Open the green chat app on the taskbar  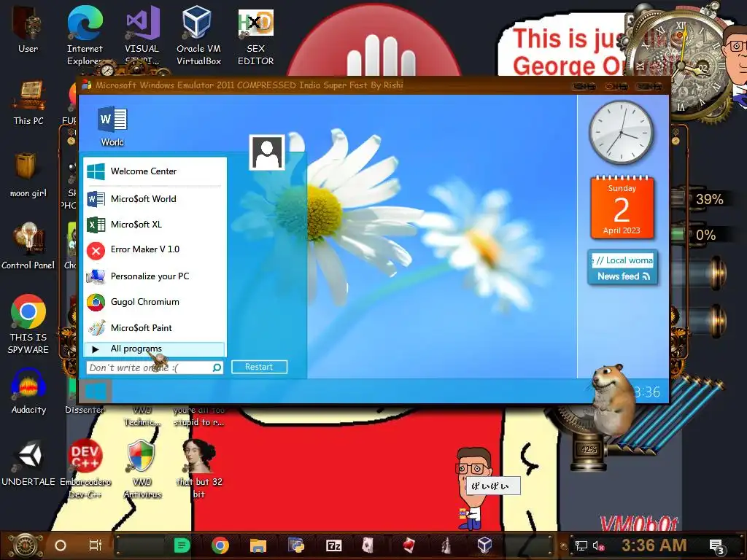click(x=182, y=545)
